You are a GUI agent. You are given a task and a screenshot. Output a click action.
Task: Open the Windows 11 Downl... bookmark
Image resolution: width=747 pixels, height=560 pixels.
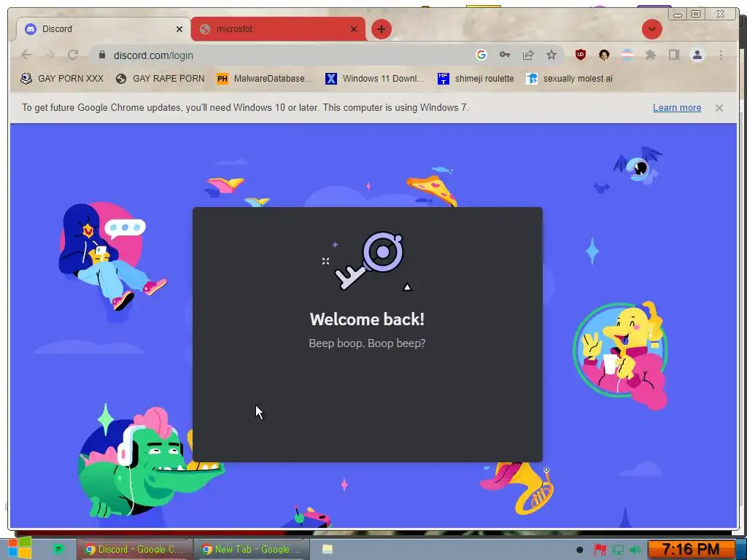pyautogui.click(x=375, y=79)
